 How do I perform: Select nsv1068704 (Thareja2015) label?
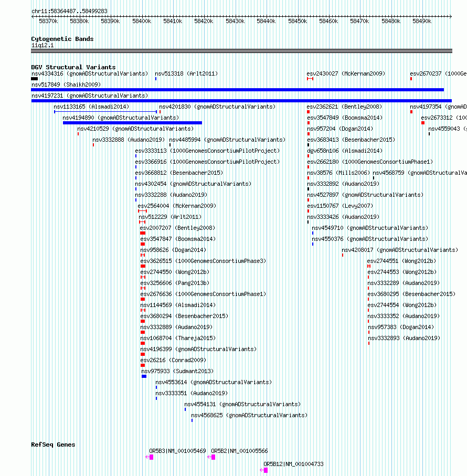pyautogui.click(x=178, y=338)
